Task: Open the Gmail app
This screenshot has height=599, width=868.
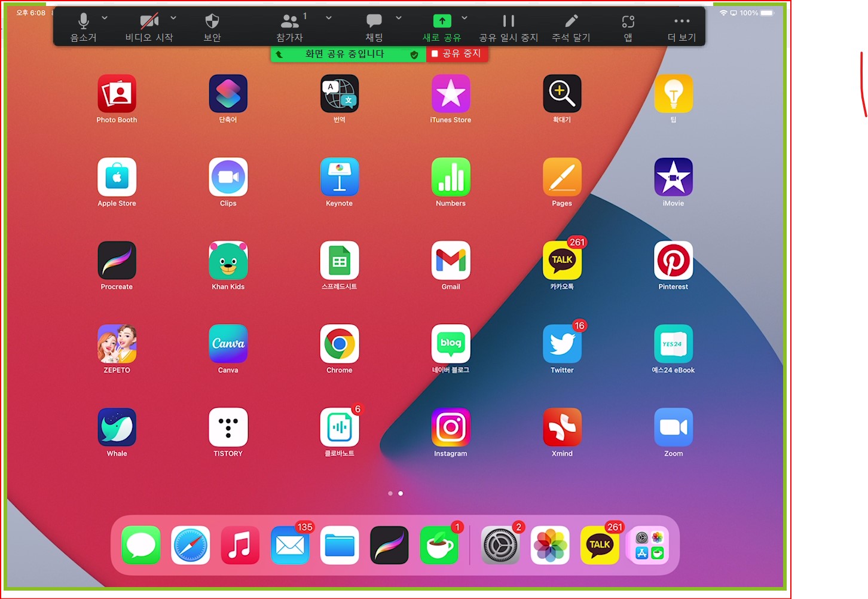Action: point(451,261)
